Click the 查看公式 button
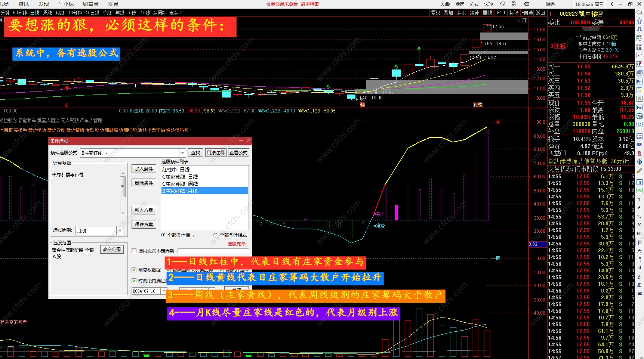 (238, 153)
